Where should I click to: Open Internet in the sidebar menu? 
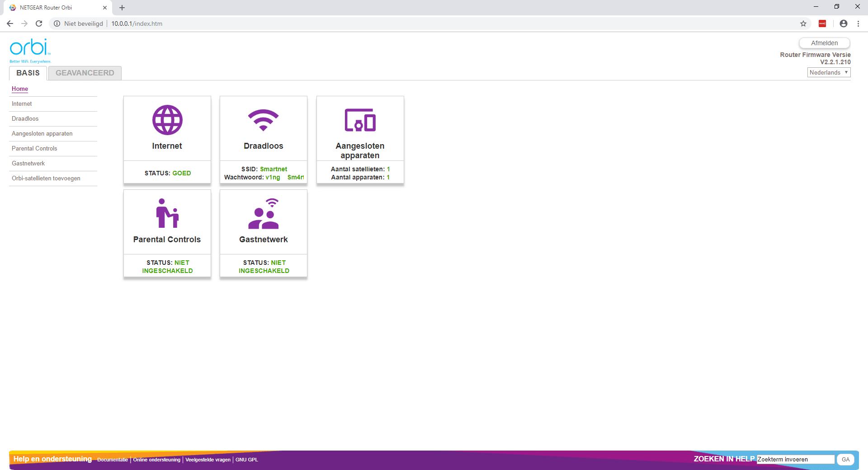click(22, 104)
